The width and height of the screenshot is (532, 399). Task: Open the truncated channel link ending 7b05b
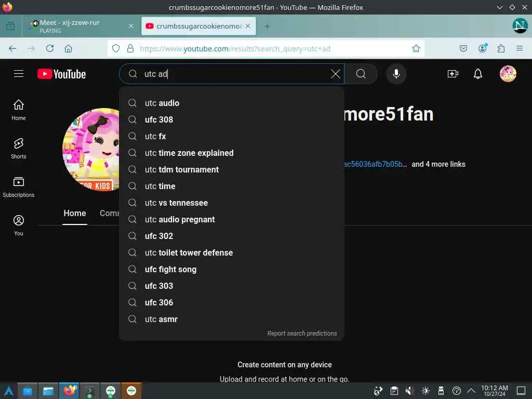coord(375,164)
